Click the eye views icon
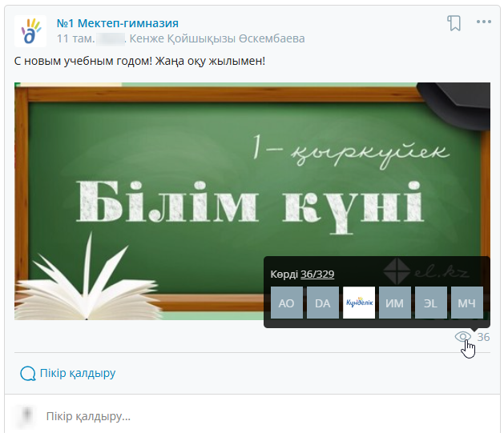The image size is (504, 433). point(463,337)
